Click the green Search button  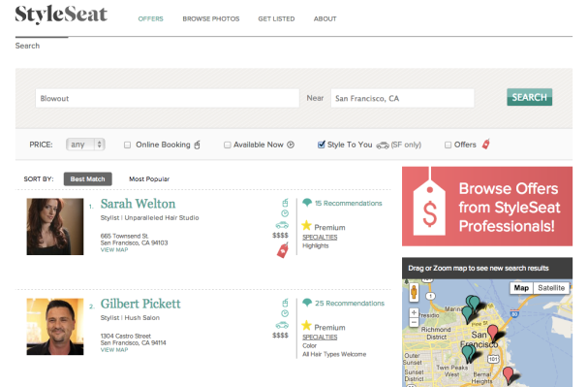click(x=529, y=97)
